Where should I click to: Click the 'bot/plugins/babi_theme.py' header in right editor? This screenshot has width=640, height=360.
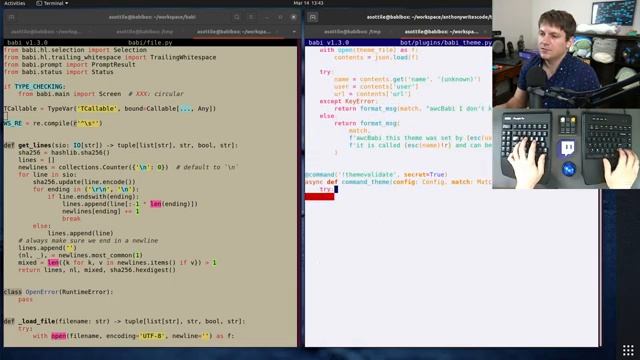(x=446, y=42)
